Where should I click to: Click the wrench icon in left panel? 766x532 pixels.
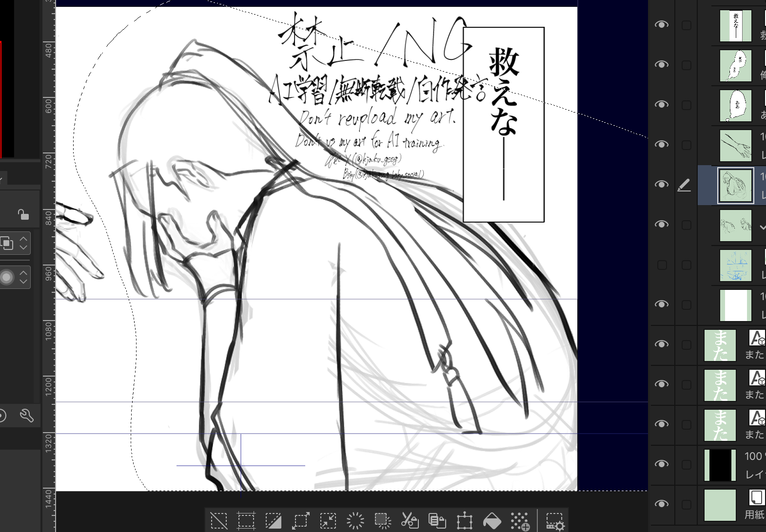pyautogui.click(x=26, y=416)
